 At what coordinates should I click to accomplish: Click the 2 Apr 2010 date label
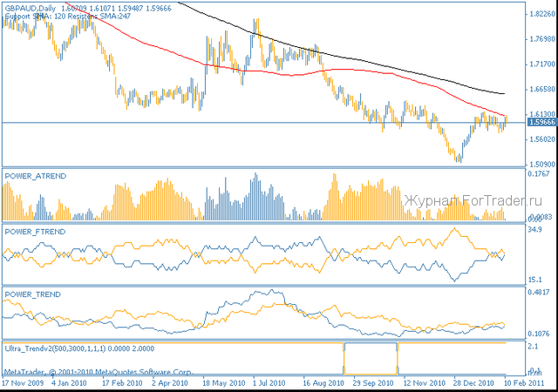[170, 383]
